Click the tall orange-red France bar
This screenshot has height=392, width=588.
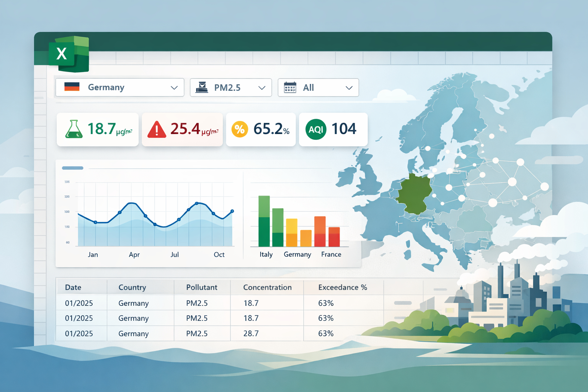tap(320, 231)
